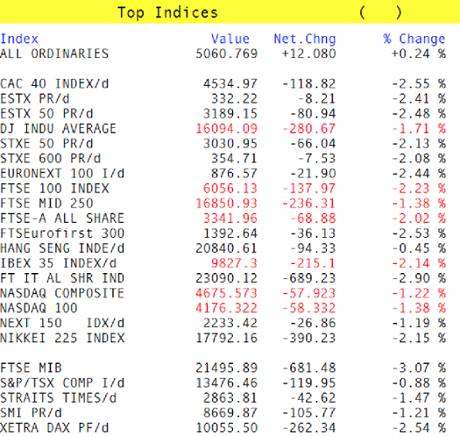The image size is (460, 437).
Task: Open the NEXT 150 IDX/d row
Action: (x=223, y=323)
